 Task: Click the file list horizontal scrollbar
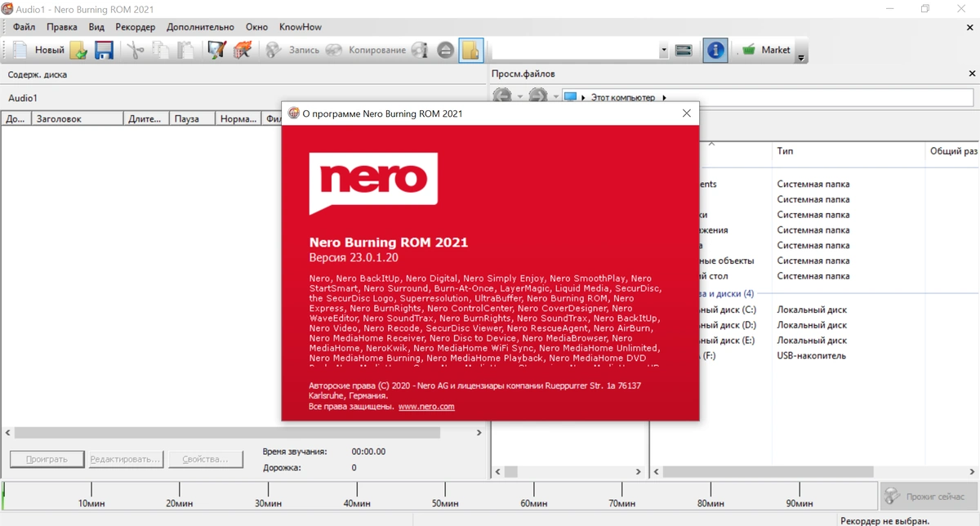pyautogui.click(x=768, y=472)
